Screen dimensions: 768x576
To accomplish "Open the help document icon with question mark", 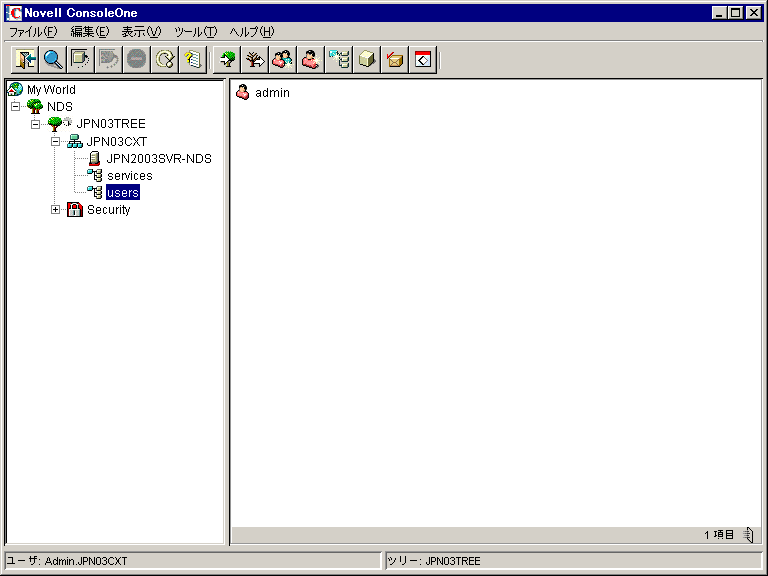I will (192, 60).
